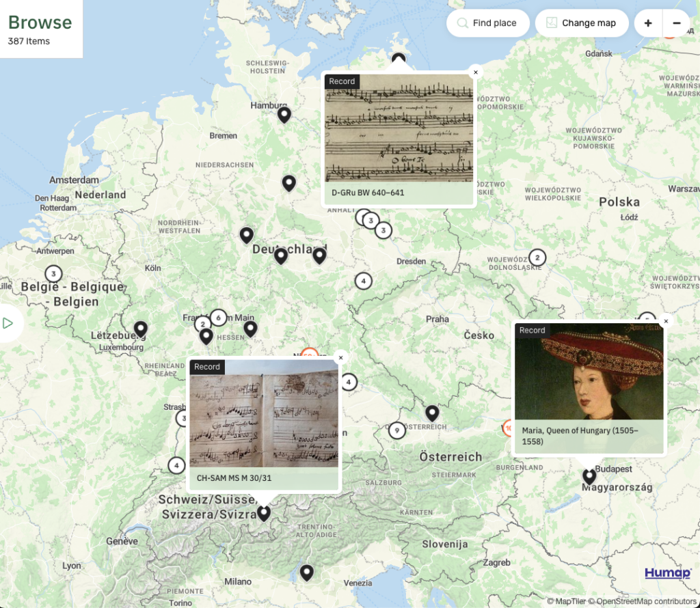Open the Find place search icon

[x=464, y=23]
